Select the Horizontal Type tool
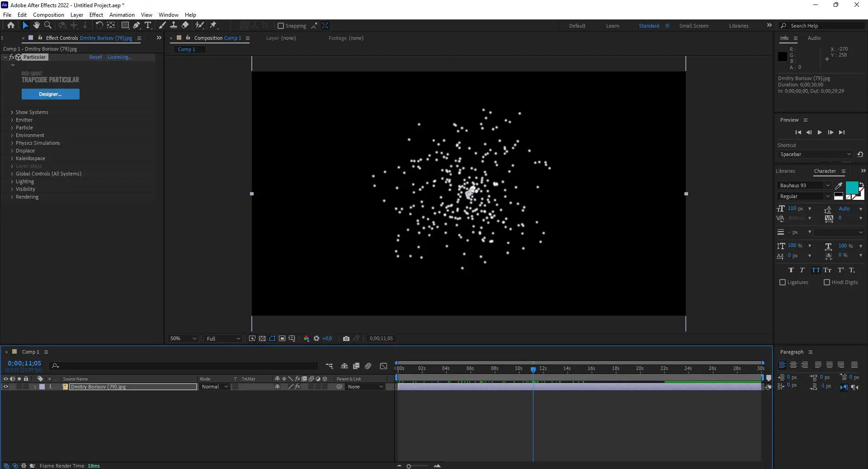Screen dimensions: 868x469 coord(148,25)
